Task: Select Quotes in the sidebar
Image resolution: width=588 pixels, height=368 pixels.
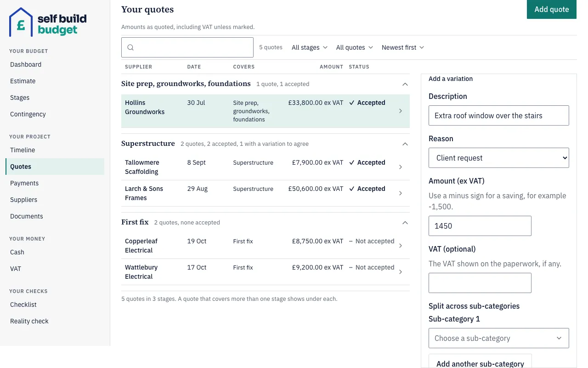Action: [x=55, y=167]
